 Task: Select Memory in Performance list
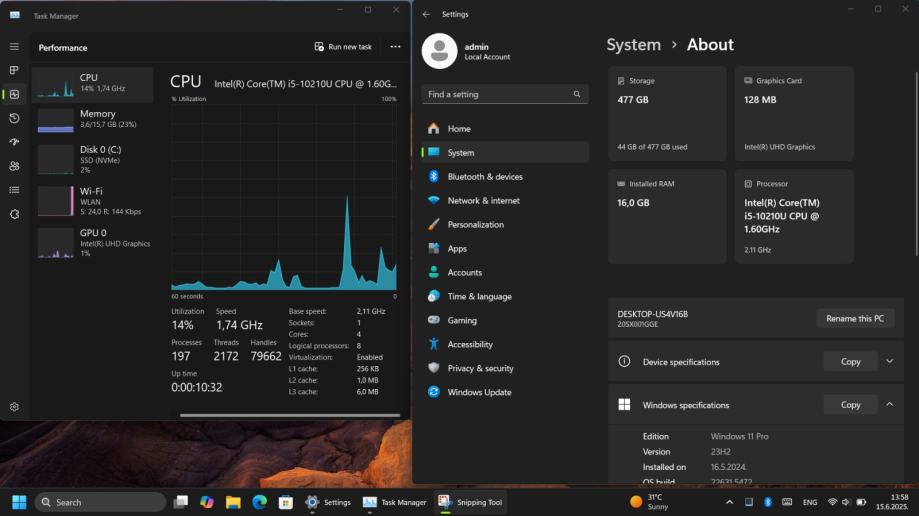coord(93,119)
